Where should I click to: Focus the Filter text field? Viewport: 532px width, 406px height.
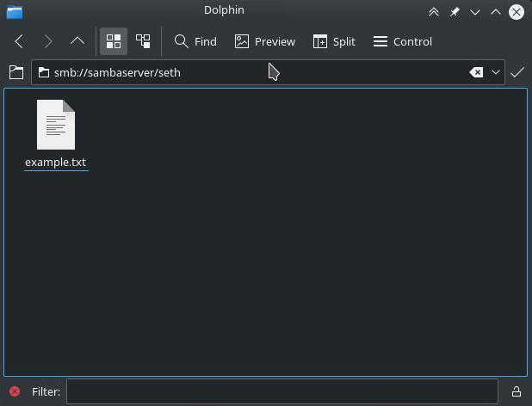click(282, 391)
